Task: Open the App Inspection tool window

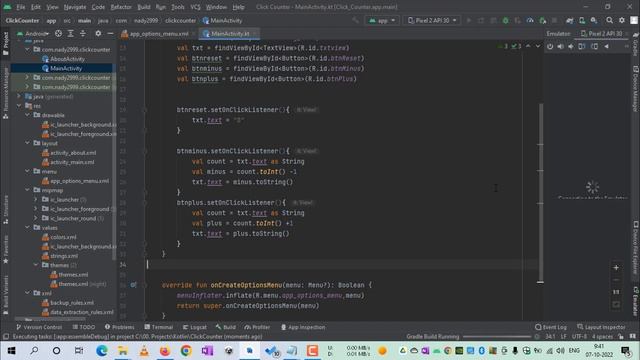Action: pos(303,327)
